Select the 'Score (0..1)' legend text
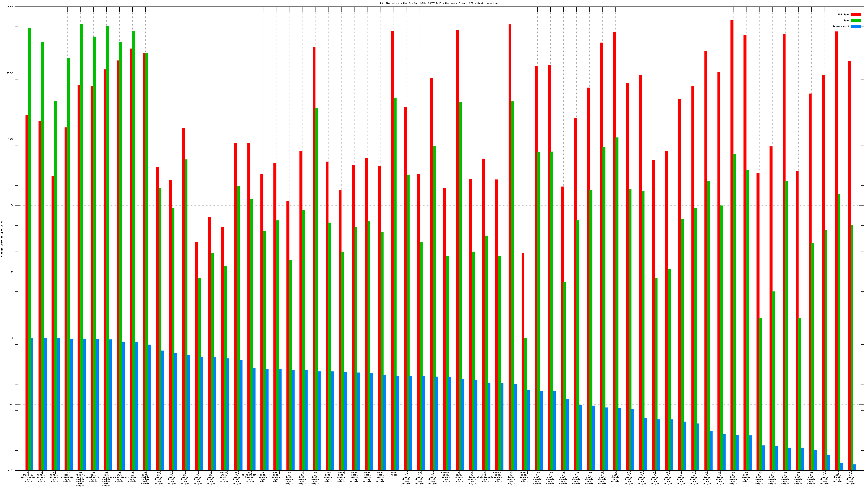 841,26
